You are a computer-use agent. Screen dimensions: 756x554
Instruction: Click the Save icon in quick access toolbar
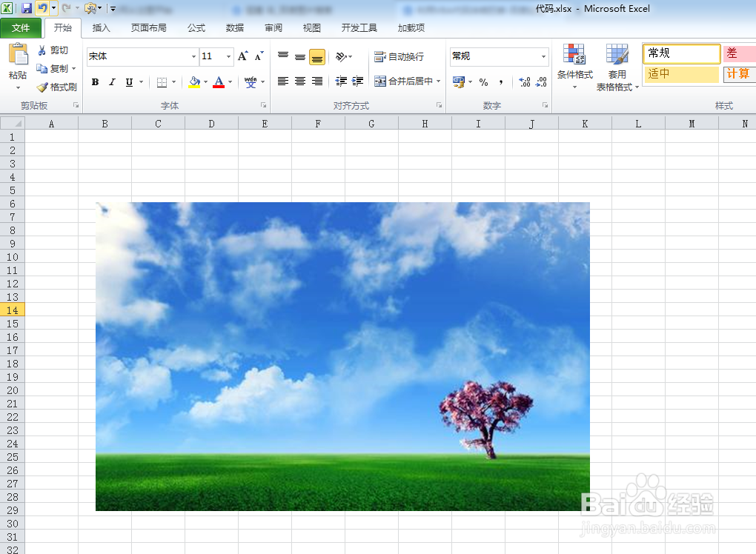tap(27, 8)
